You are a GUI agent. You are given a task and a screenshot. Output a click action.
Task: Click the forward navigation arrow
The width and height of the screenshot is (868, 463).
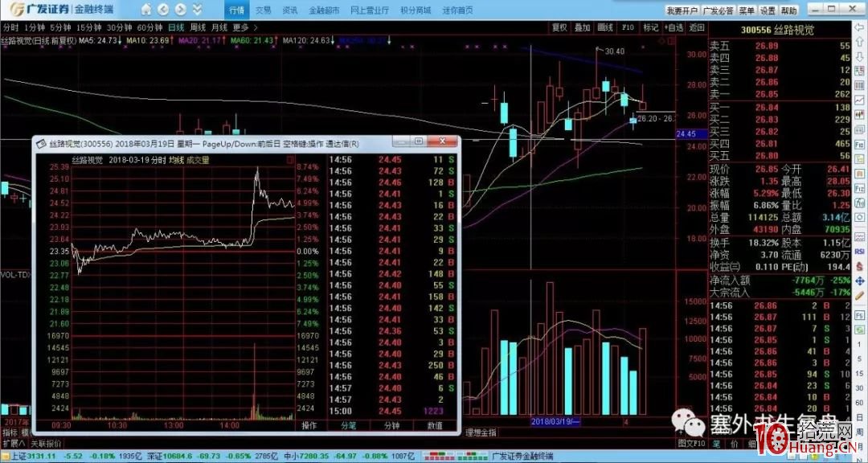pos(180,10)
